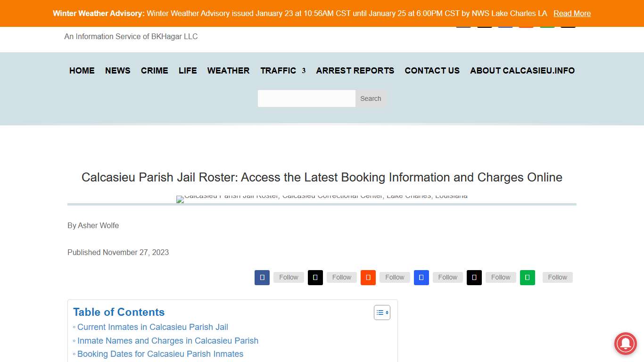
Task: Go to the HOME tab
Action: pyautogui.click(x=82, y=70)
